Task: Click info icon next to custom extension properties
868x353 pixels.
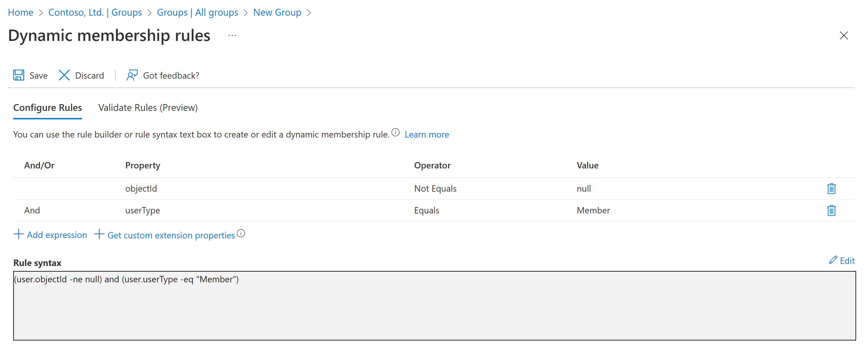Action: (x=241, y=233)
